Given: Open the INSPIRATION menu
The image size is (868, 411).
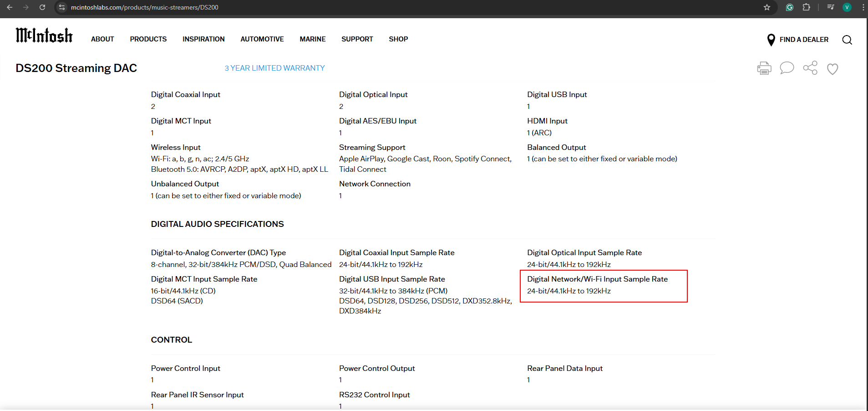Looking at the screenshot, I should tap(203, 39).
